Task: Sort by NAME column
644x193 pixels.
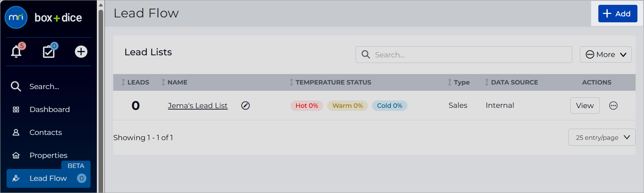Action: [174, 82]
